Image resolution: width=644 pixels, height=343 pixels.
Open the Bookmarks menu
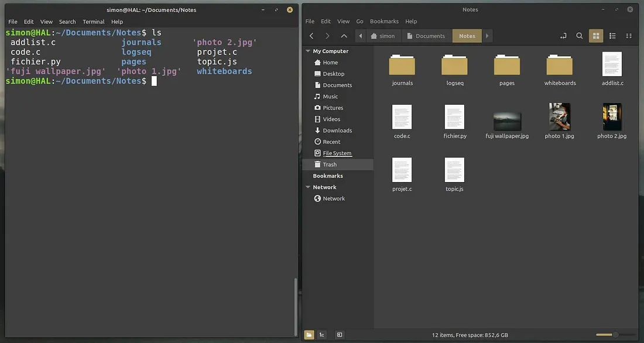tap(384, 21)
